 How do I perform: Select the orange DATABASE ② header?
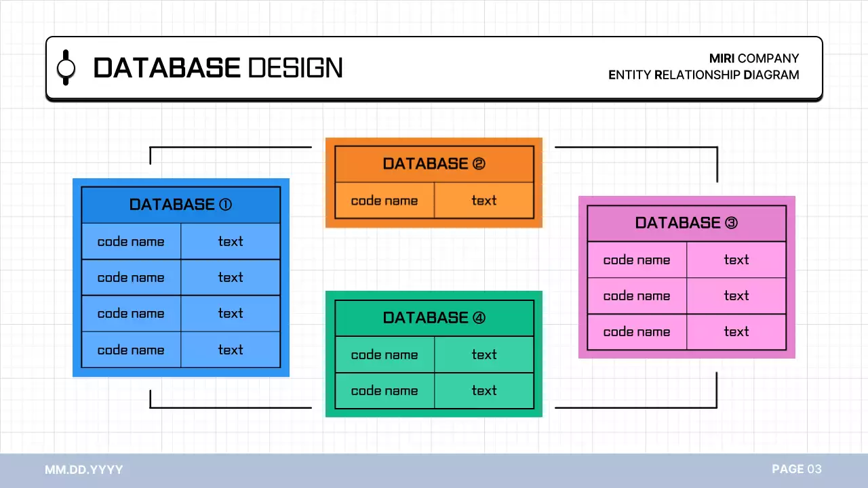(434, 164)
